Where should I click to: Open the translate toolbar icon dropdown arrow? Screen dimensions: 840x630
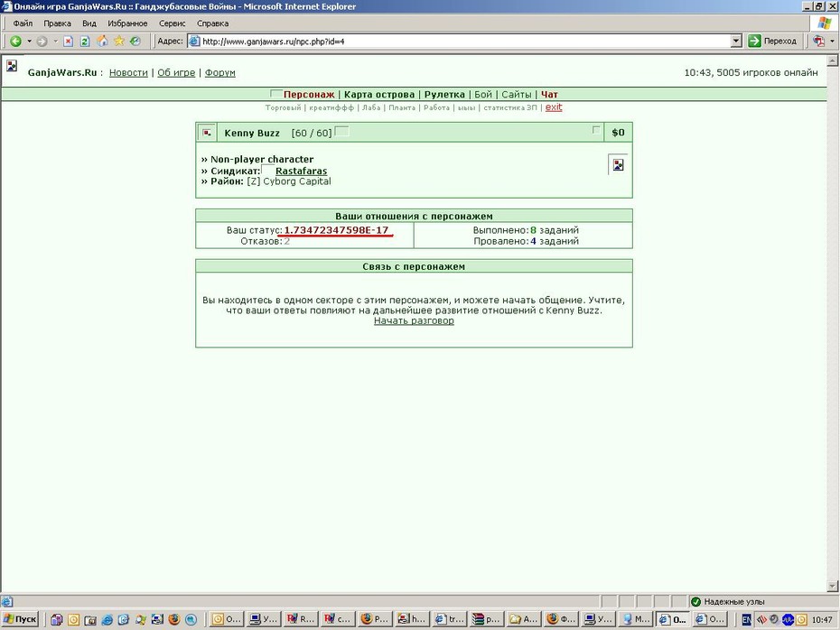832,42
